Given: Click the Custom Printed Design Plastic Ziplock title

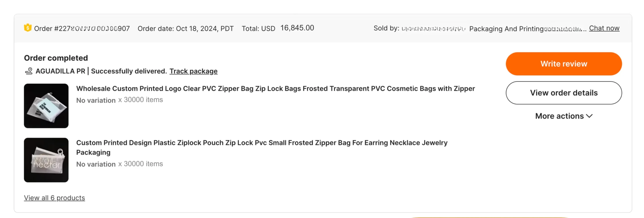Looking at the screenshot, I should pos(262,143).
